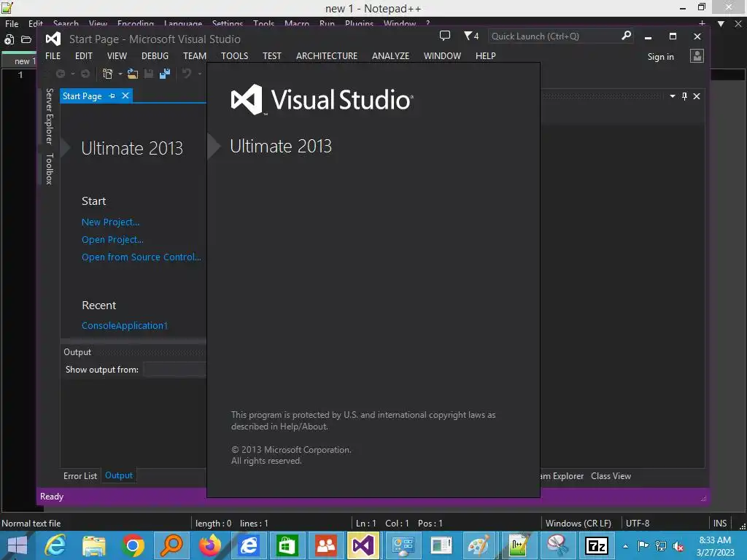The width and height of the screenshot is (747, 560).
Task: Open Windows Store from the taskbar
Action: pos(286,545)
